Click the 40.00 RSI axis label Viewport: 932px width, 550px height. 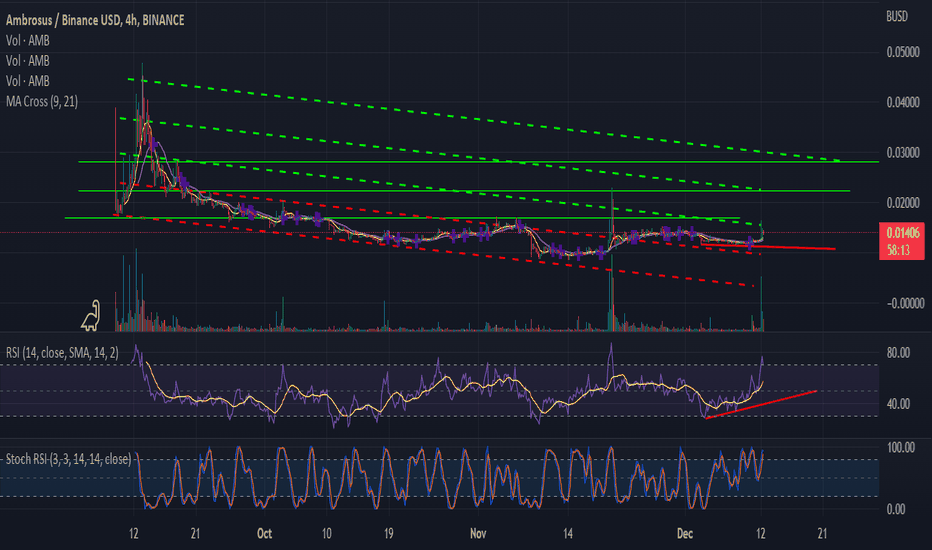pos(898,404)
